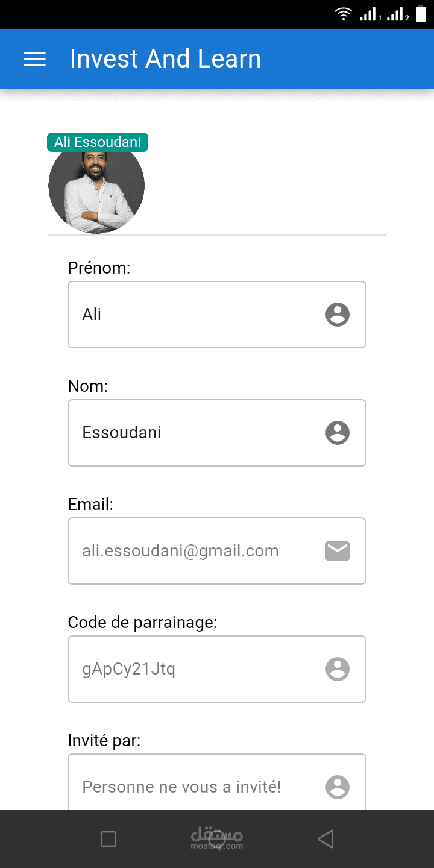Click the green Ali Essoudani name badge

point(98,142)
